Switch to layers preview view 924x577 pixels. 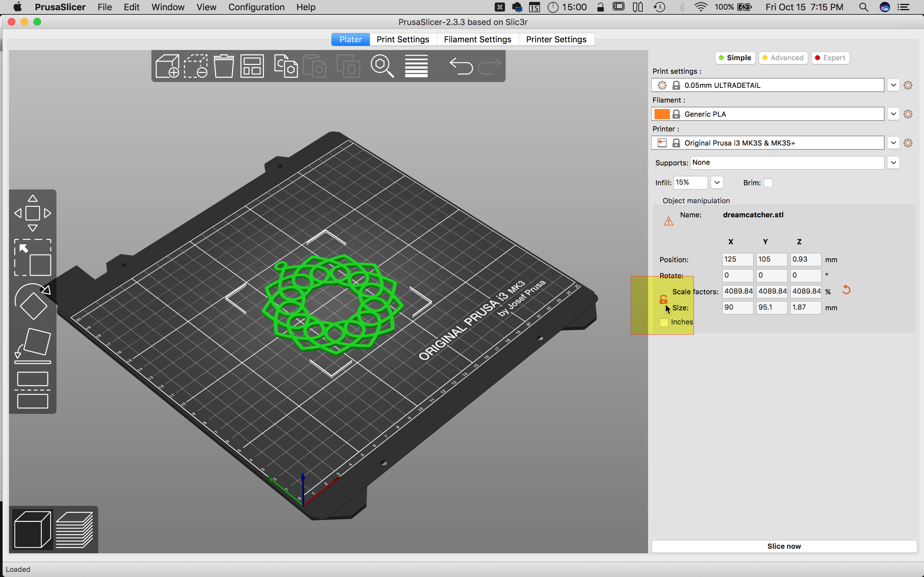pos(74,530)
